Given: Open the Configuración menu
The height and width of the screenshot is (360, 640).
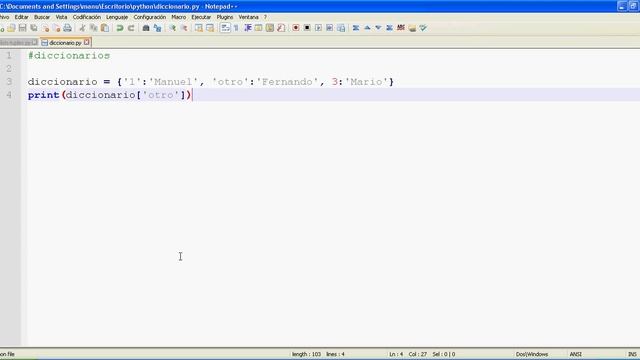Looking at the screenshot, I should coord(150,17).
